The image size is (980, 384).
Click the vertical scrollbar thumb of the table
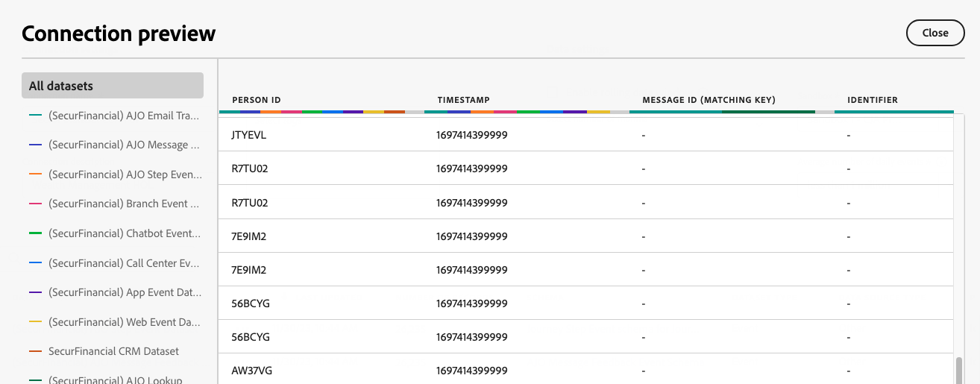point(959,371)
